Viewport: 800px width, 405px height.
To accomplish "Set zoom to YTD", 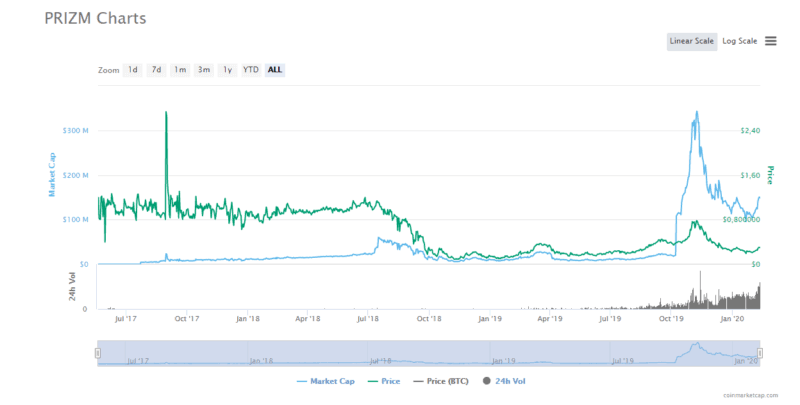I will [x=251, y=70].
